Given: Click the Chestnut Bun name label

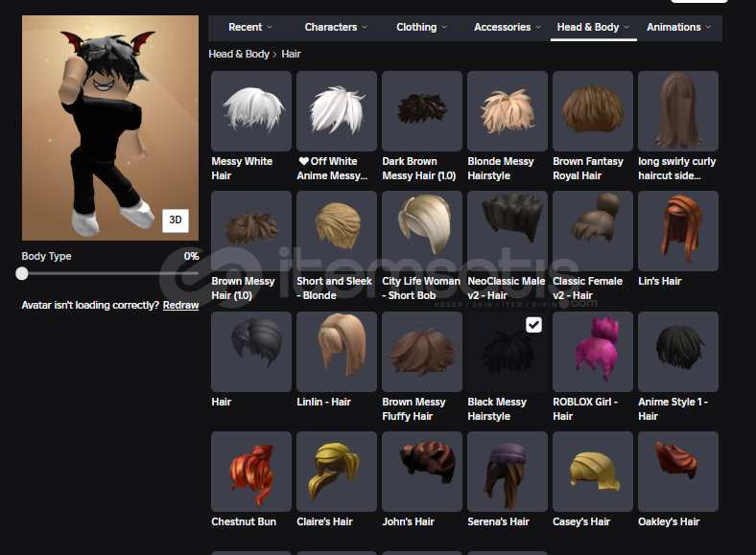Looking at the screenshot, I should [x=244, y=521].
